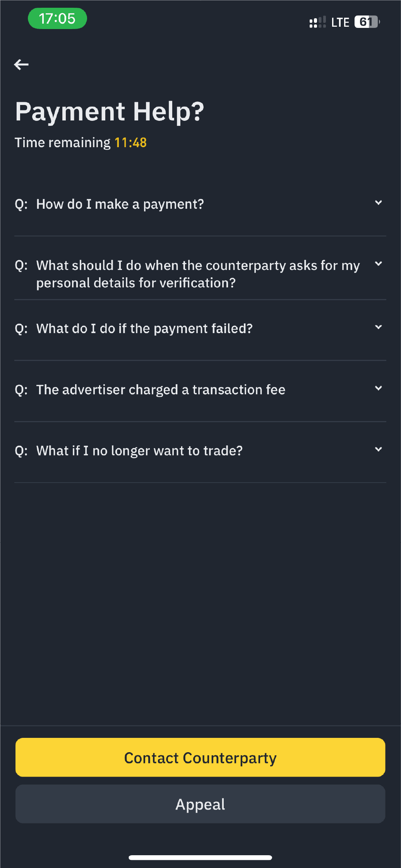Tap the green 17:05 time pill

[x=57, y=19]
